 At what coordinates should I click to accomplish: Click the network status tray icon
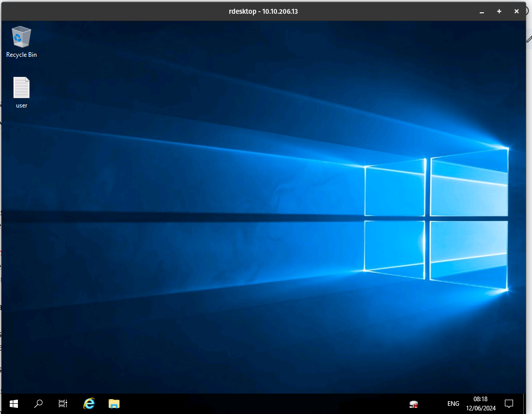pyautogui.click(x=413, y=404)
